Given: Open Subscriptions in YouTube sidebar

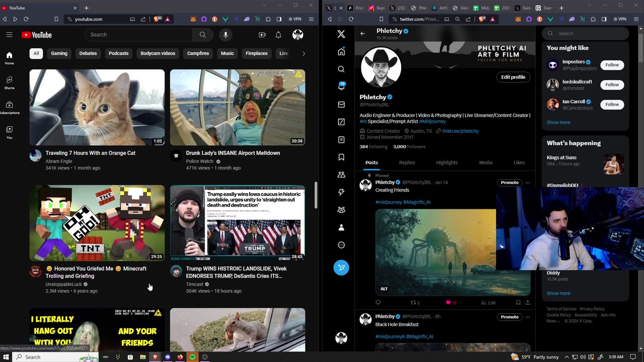Looking at the screenshot, I should point(9,108).
